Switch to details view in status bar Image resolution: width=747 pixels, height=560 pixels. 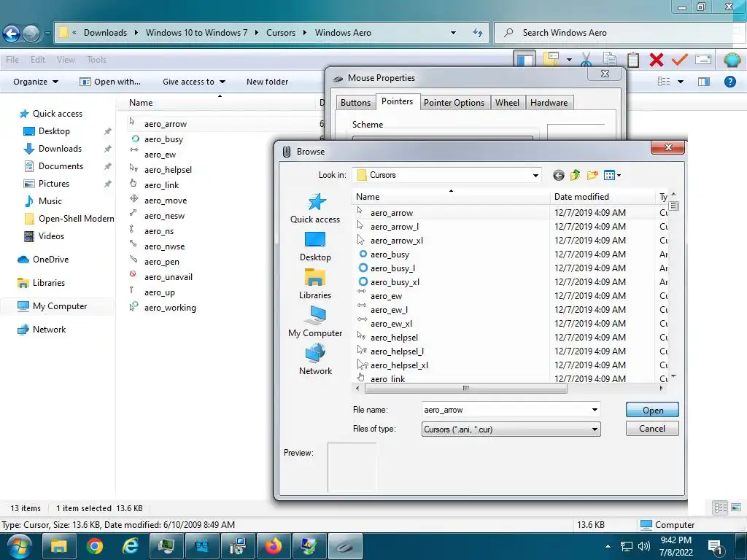[x=720, y=507]
